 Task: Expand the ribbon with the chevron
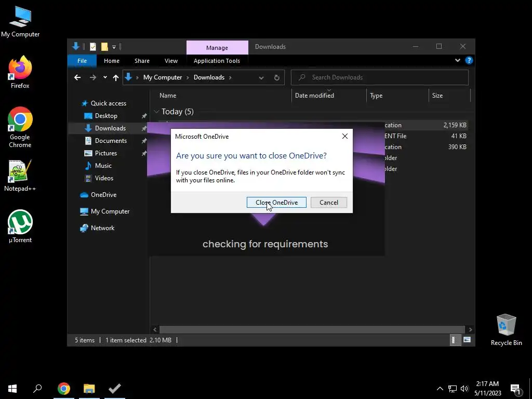(457, 60)
